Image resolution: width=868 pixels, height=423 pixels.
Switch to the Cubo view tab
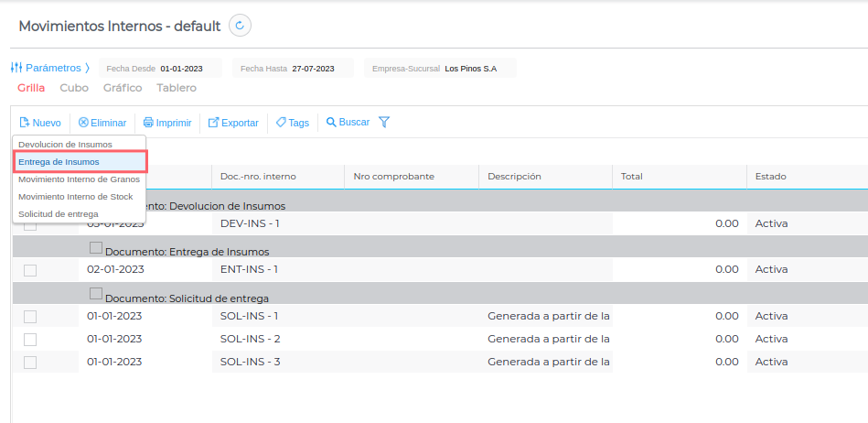coord(74,88)
